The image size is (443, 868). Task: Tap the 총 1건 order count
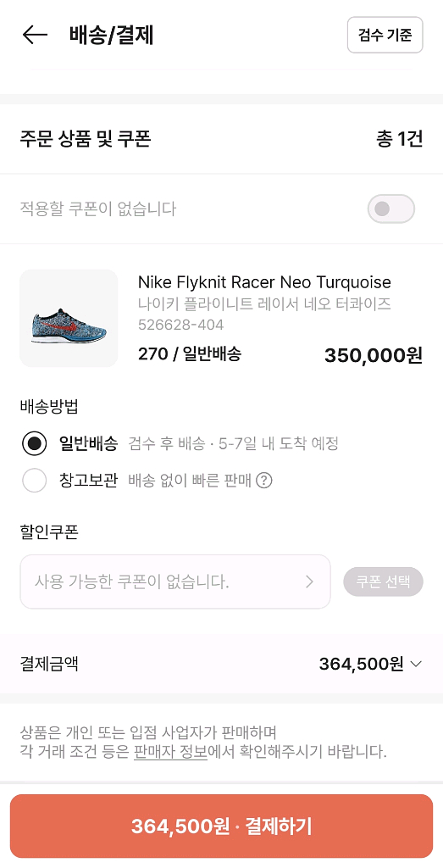tap(399, 140)
